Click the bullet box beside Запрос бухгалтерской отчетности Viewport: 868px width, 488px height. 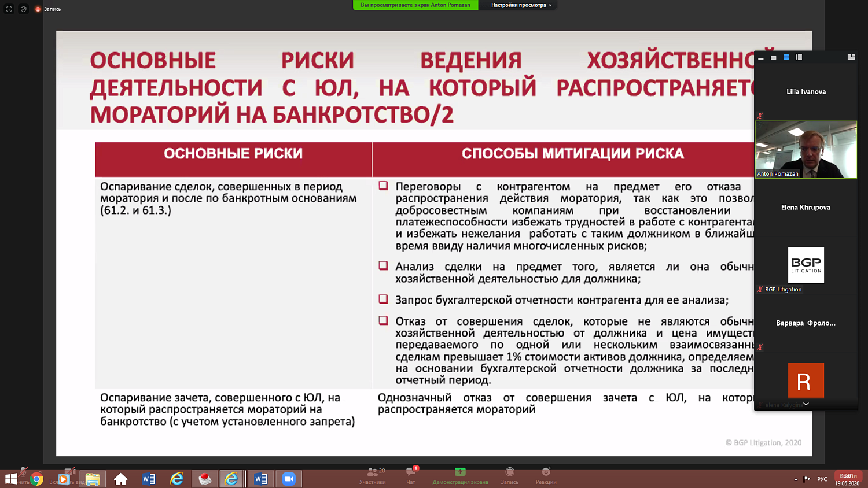click(383, 299)
